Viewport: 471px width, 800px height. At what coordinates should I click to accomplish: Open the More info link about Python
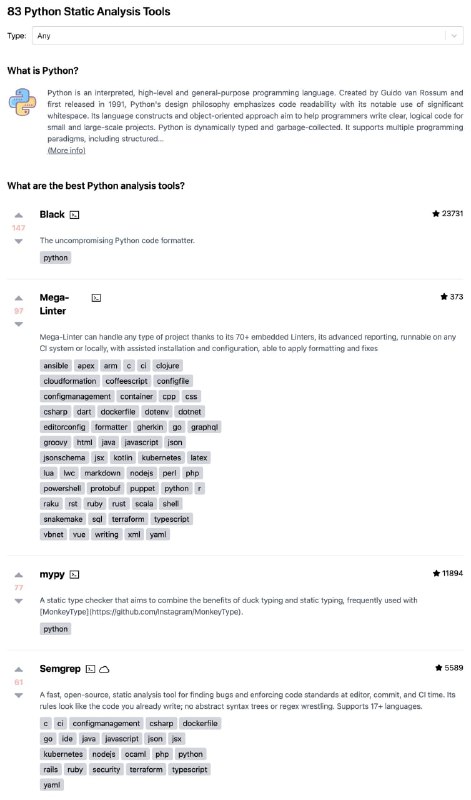tap(66, 150)
